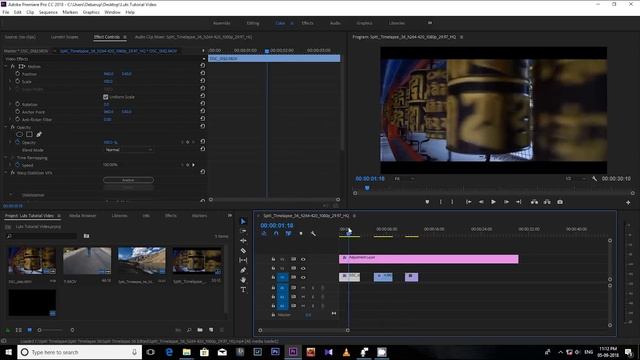
Task: Open Blend Mode dropdown set to Normal
Action: click(128, 150)
